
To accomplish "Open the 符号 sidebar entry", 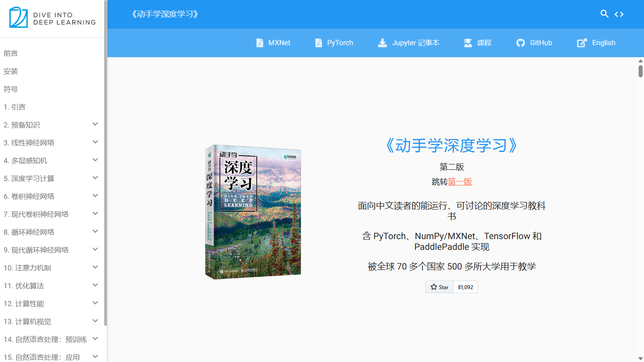I will [x=11, y=89].
